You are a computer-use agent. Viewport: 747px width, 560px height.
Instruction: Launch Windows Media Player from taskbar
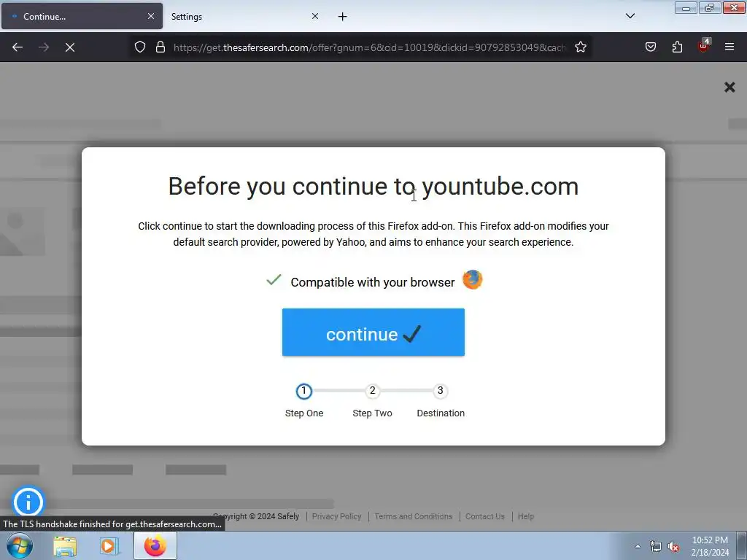(x=109, y=545)
